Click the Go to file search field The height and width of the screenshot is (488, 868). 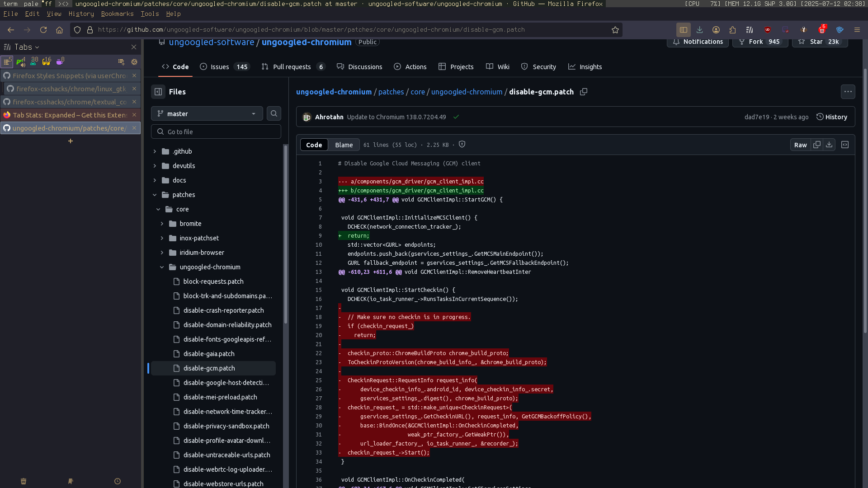(x=216, y=131)
